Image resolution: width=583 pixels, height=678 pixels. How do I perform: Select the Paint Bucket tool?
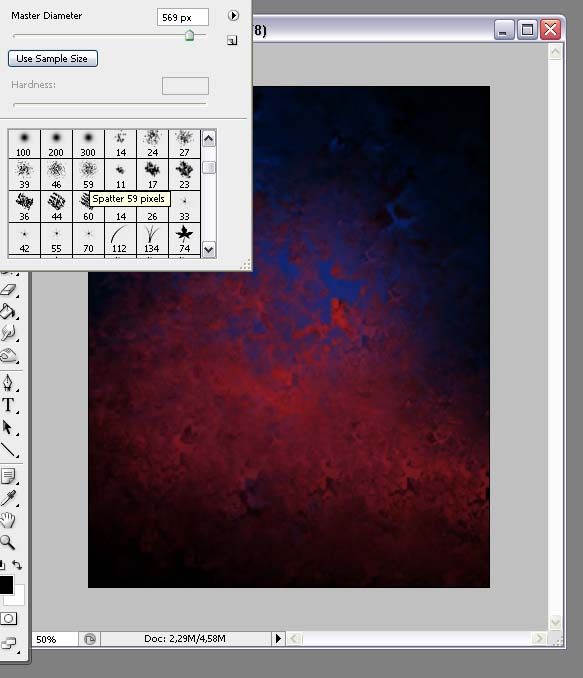coord(8,311)
